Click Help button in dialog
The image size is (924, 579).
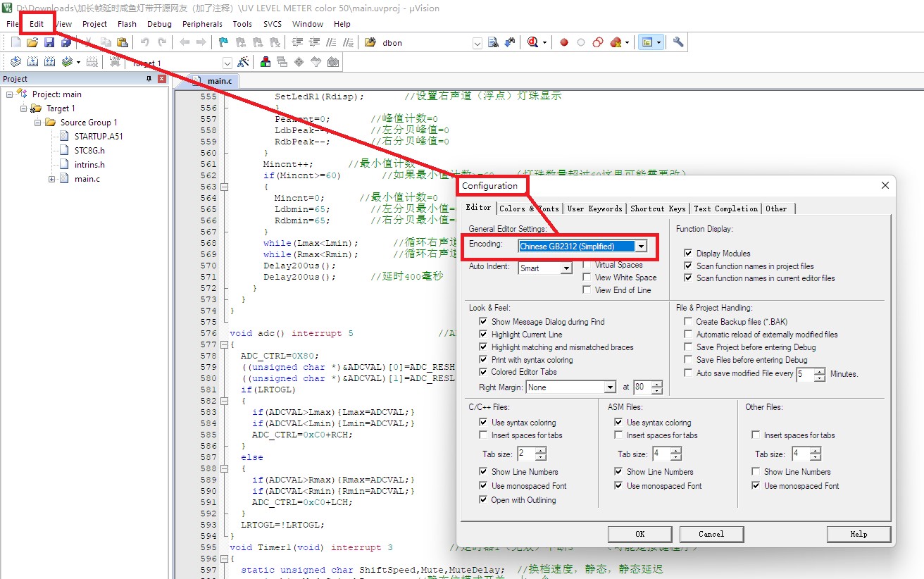click(859, 534)
